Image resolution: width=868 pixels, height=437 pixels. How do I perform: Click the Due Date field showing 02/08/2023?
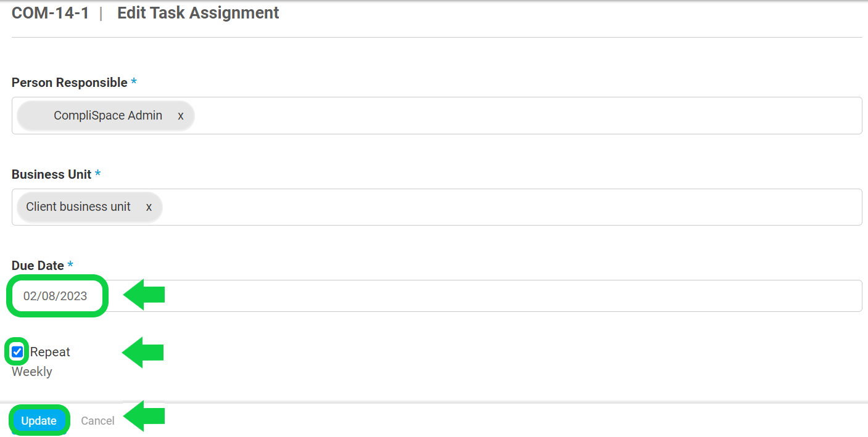pos(56,296)
